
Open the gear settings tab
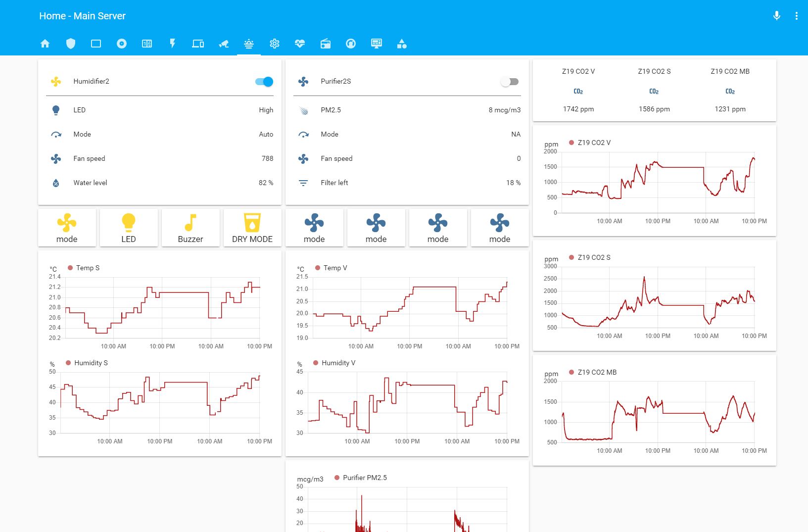pyautogui.click(x=275, y=44)
